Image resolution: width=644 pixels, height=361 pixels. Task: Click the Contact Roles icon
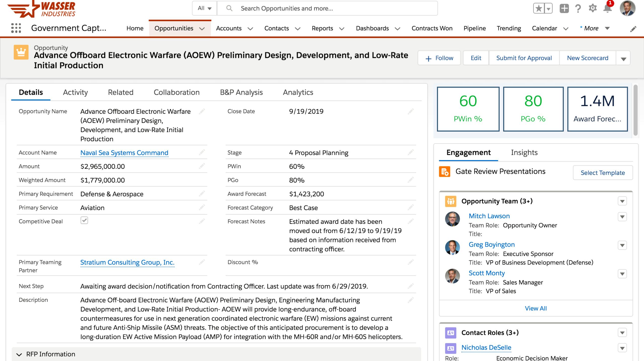451,333
